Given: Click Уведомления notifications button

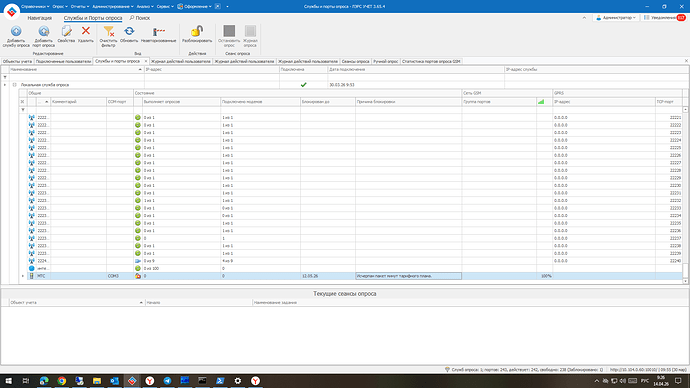Looking at the screenshot, I should click(664, 18).
